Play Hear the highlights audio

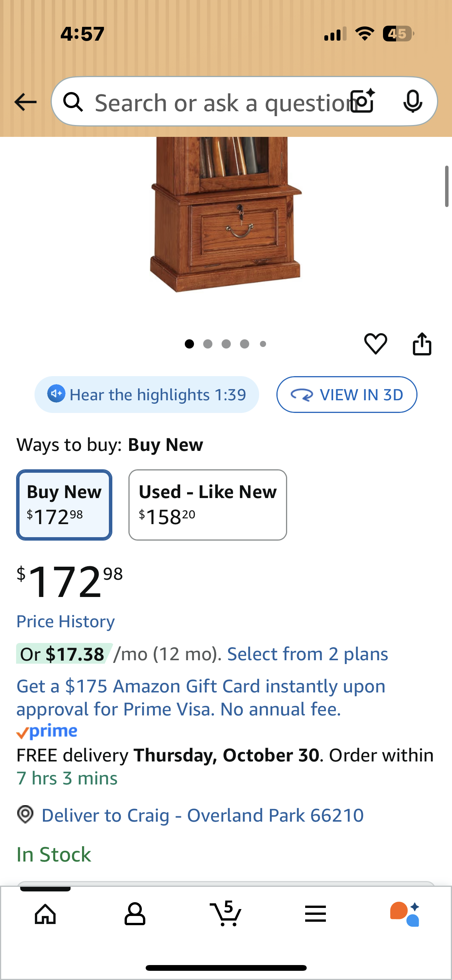click(146, 395)
